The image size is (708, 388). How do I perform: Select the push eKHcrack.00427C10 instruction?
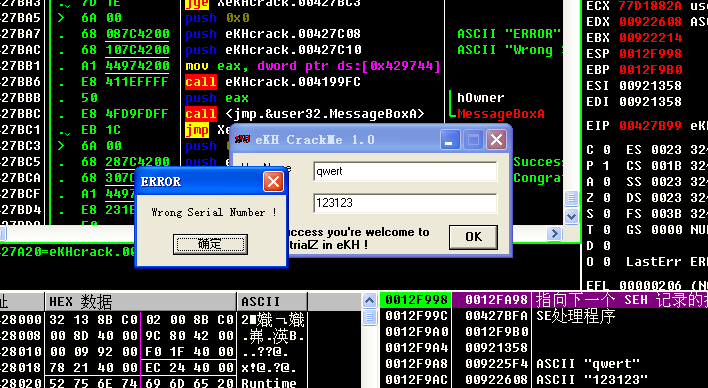[273, 50]
